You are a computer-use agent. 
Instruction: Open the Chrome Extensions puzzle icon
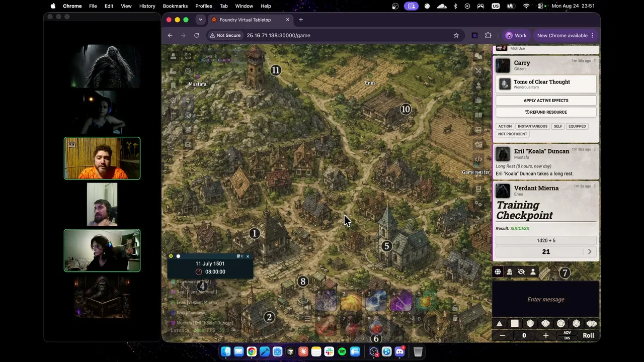click(x=488, y=35)
